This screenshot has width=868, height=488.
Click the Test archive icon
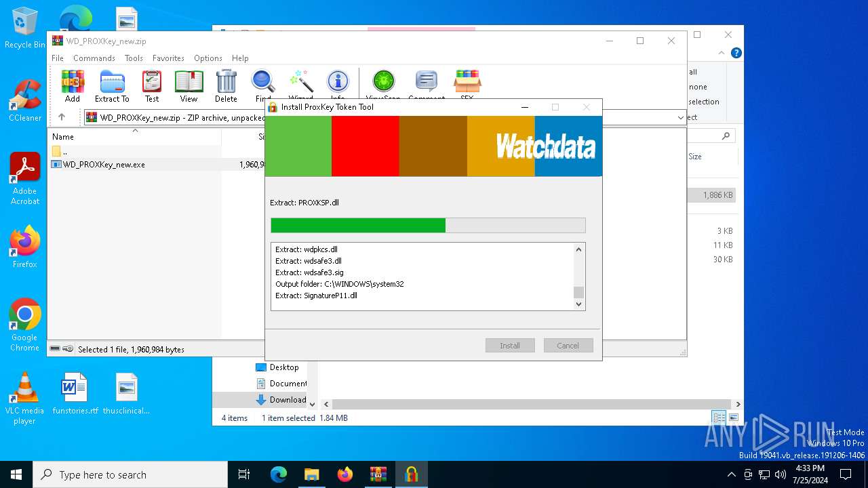152,82
